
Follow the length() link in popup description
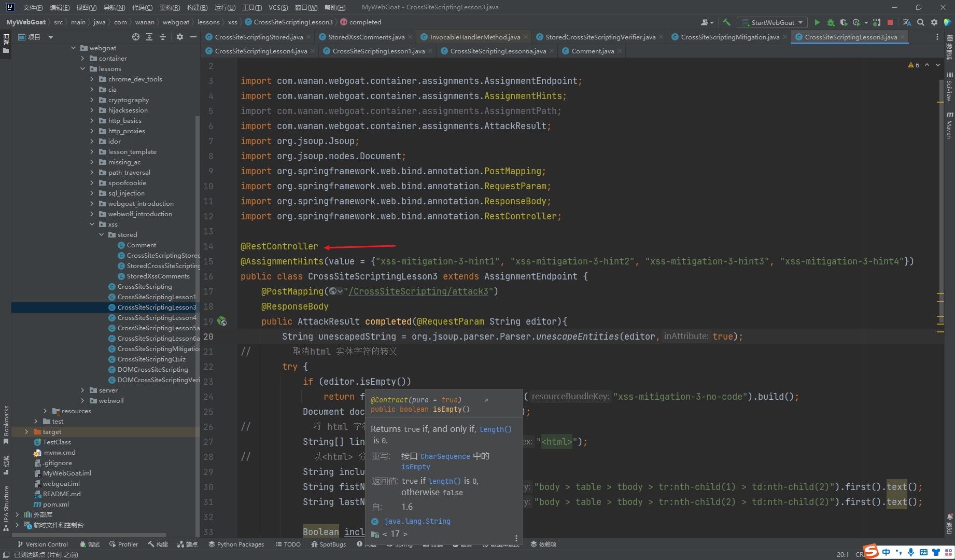pyautogui.click(x=495, y=429)
